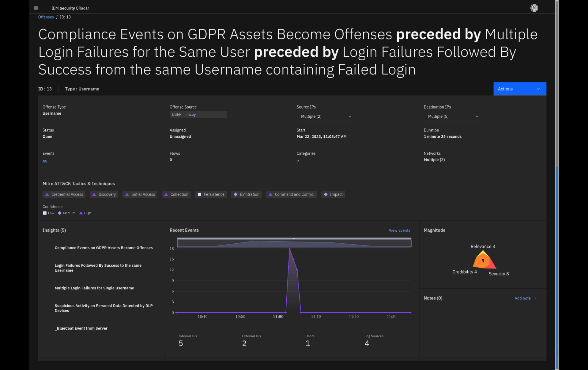This screenshot has width=588, height=370.
Task: Click the Discovery tactic tag
Action: (104, 194)
